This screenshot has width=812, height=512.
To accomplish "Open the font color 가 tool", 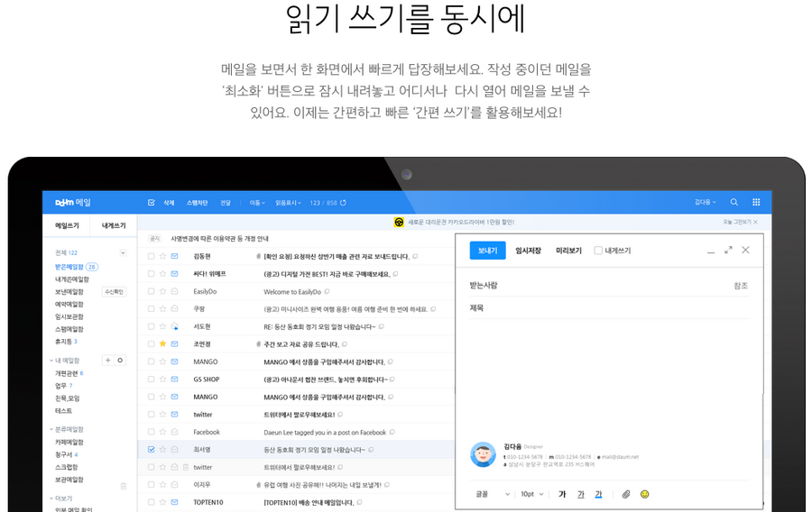I will pyautogui.click(x=598, y=494).
